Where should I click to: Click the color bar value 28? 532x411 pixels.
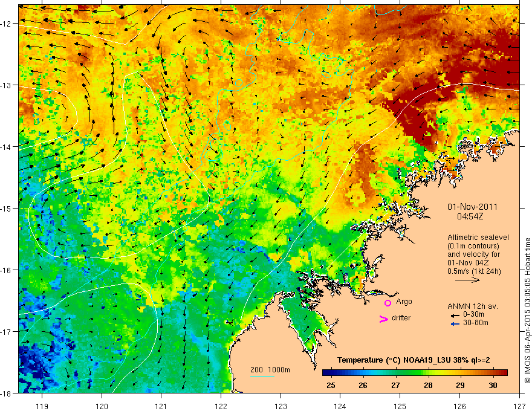tap(428, 385)
